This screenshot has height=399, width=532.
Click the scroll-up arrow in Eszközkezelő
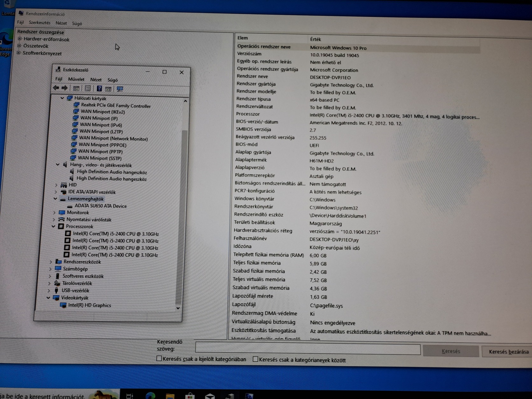click(185, 101)
